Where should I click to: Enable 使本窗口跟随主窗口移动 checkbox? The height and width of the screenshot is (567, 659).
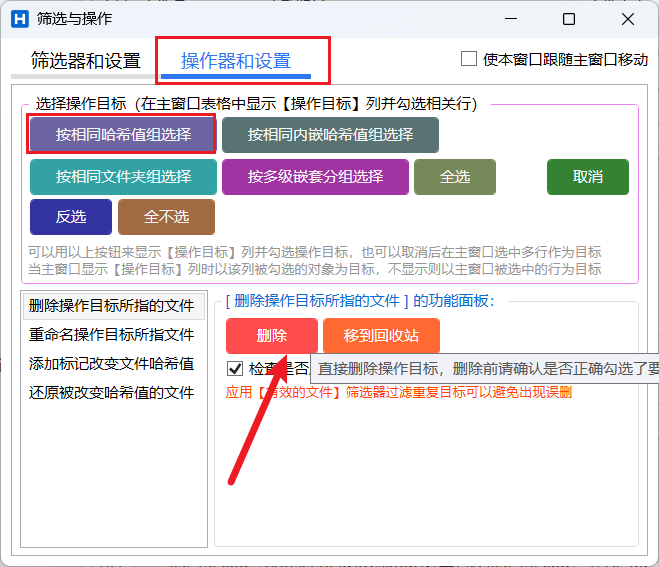469,59
